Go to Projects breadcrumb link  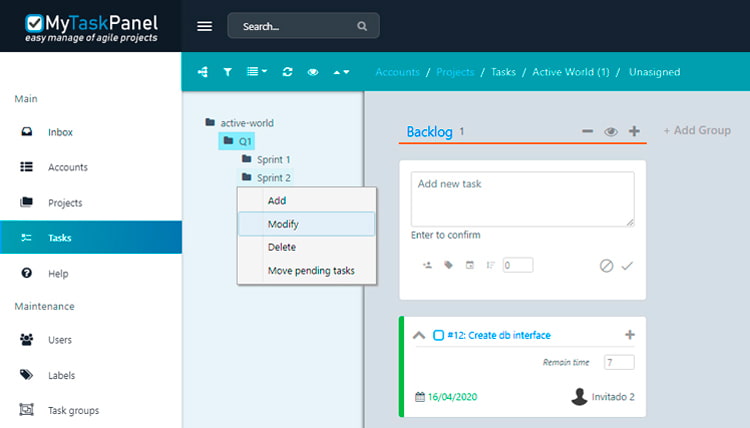pos(455,72)
